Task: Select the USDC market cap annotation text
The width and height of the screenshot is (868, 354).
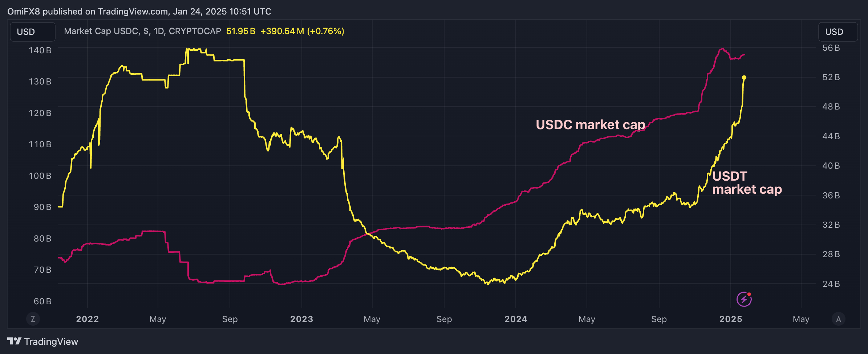Action: [x=591, y=124]
